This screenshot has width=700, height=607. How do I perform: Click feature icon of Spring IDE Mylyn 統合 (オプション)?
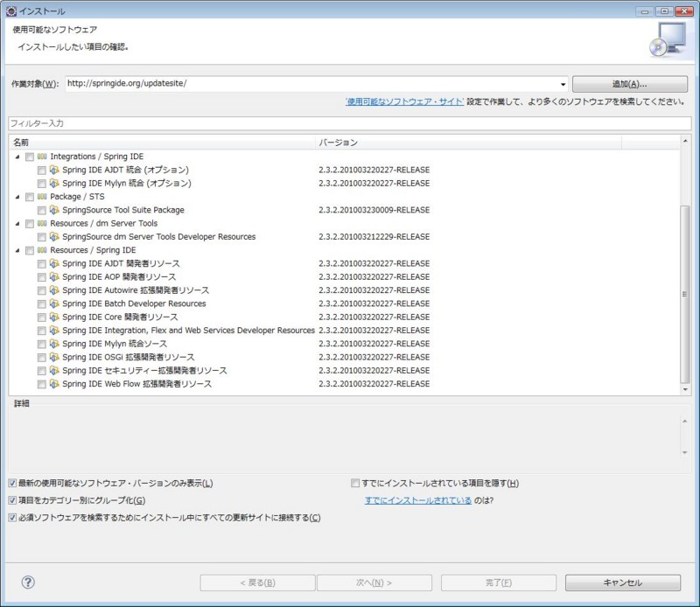[54, 184]
